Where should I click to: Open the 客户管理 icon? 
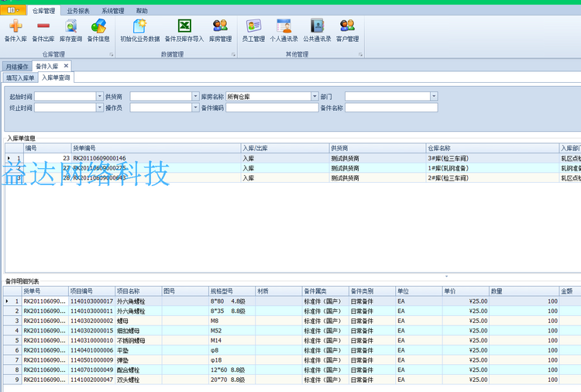click(x=348, y=26)
